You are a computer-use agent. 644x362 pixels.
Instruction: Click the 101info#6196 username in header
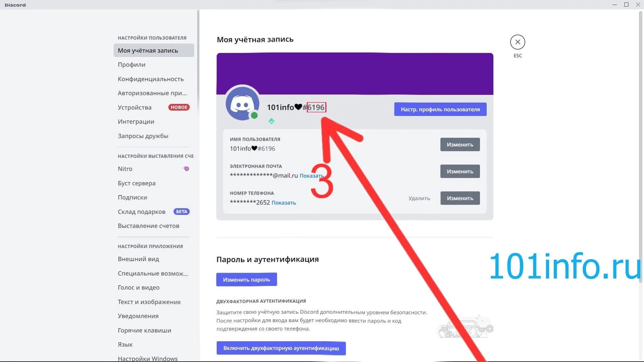[296, 107]
